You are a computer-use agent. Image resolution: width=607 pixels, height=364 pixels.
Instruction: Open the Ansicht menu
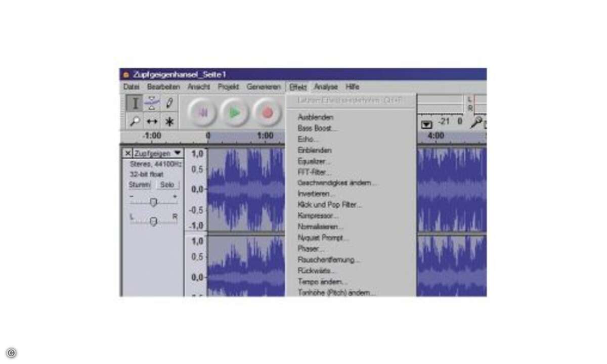pos(199,87)
